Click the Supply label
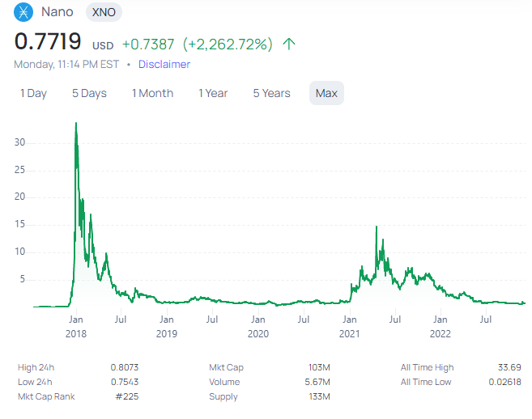Image resolution: width=532 pixels, height=419 pixels. pyautogui.click(x=223, y=396)
